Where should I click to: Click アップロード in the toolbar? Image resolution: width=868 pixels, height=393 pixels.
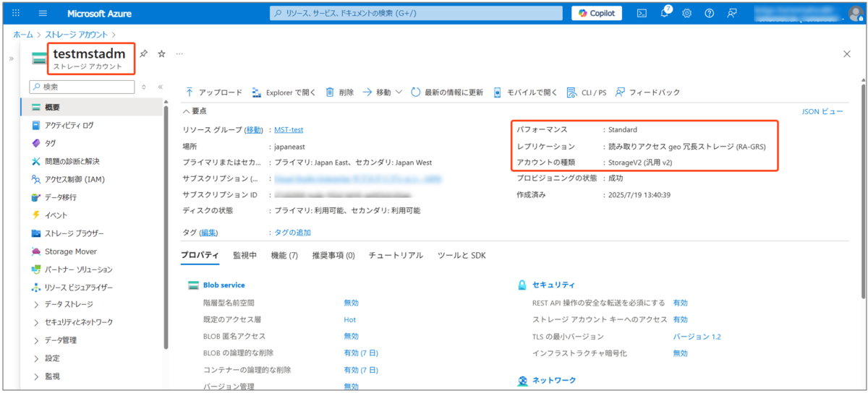coord(213,92)
